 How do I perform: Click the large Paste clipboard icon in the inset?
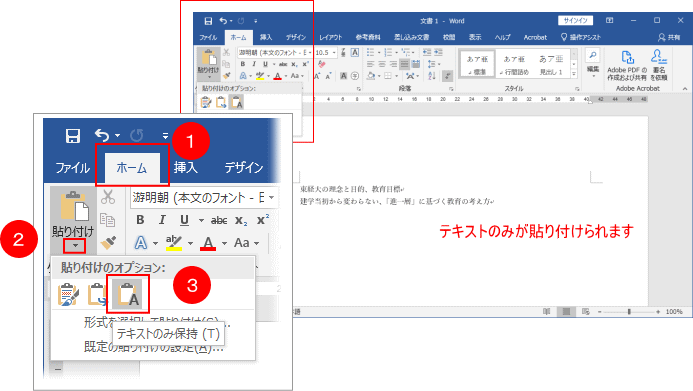pyautogui.click(x=74, y=206)
